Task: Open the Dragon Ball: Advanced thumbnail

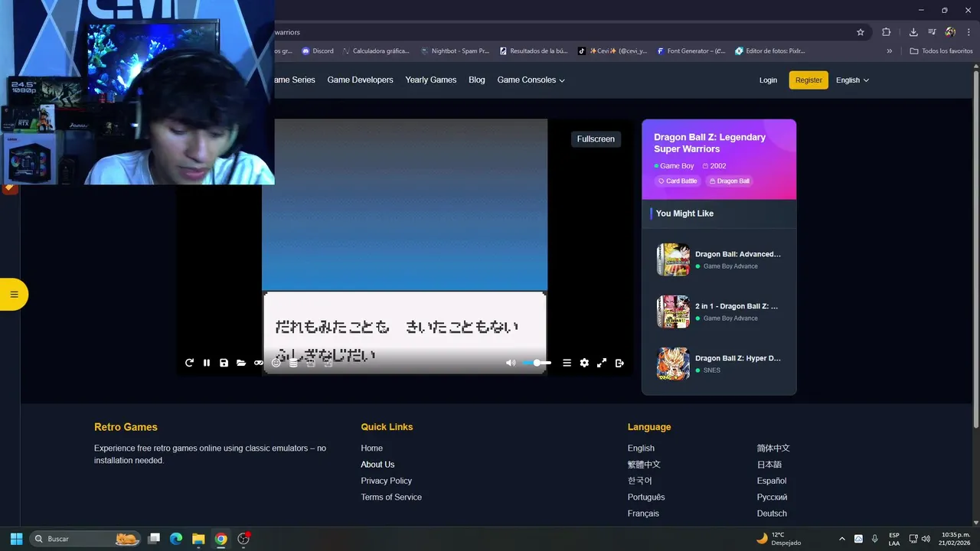Action: [673, 259]
